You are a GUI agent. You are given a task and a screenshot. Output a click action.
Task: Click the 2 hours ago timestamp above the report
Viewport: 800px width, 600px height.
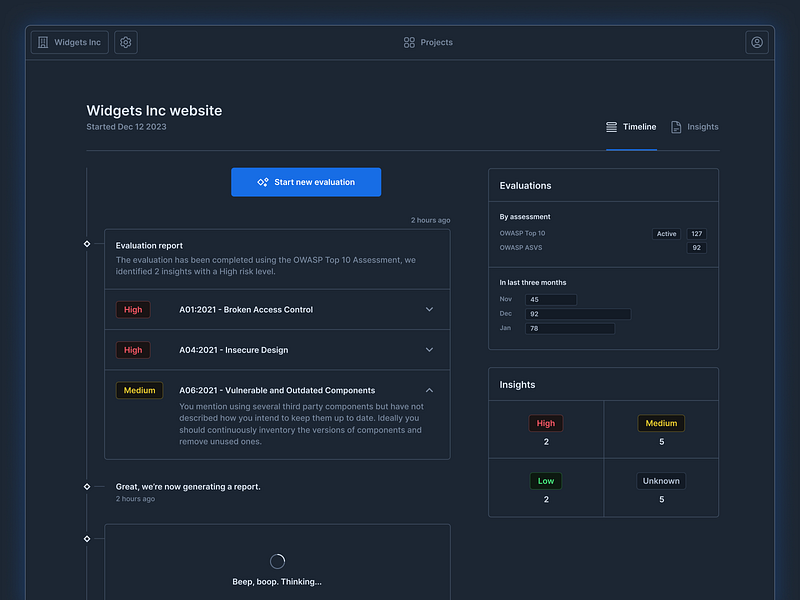click(431, 220)
